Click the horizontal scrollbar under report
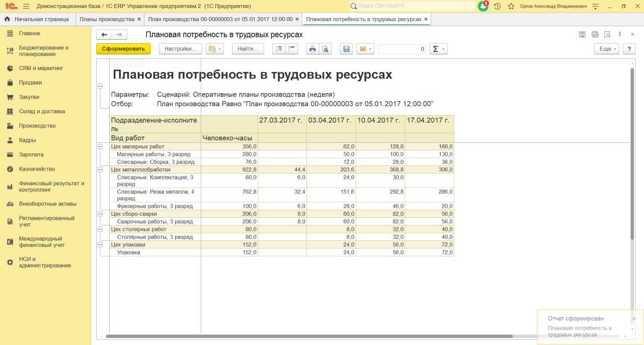Viewport: 644px width, 345px height. (x=309, y=336)
